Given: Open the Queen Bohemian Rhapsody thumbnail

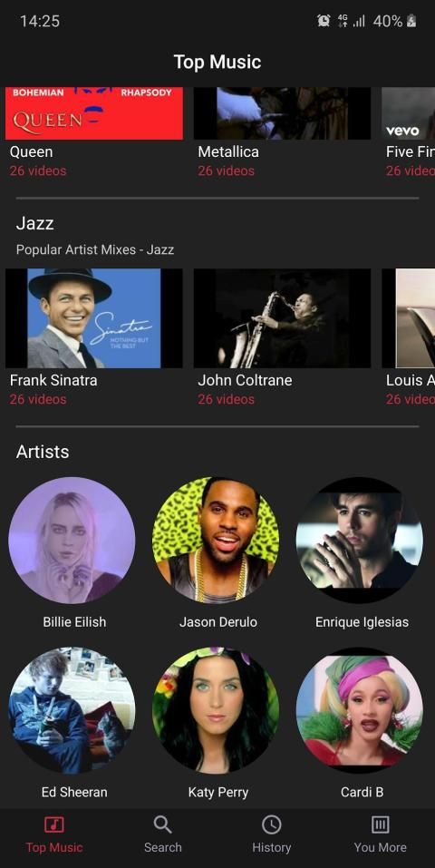Looking at the screenshot, I should [94, 113].
